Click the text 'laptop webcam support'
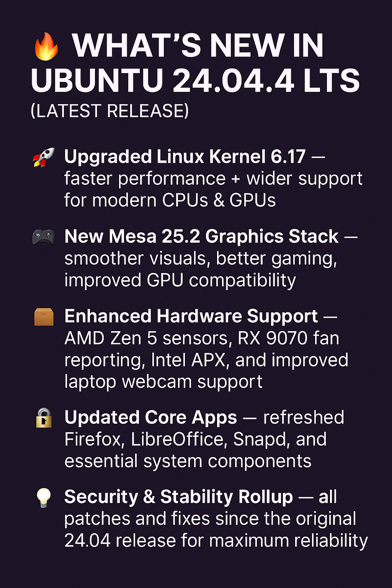Image resolution: width=392 pixels, height=588 pixels. coord(163,382)
